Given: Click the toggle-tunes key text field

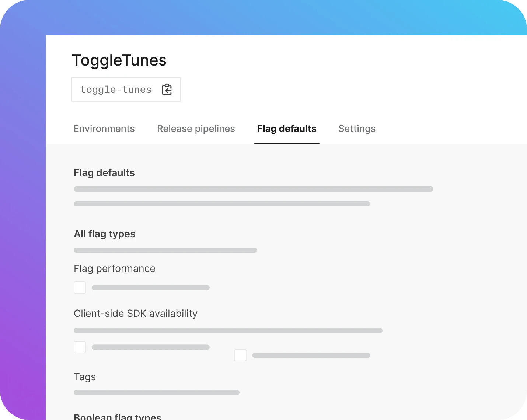Looking at the screenshot, I should point(116,89).
